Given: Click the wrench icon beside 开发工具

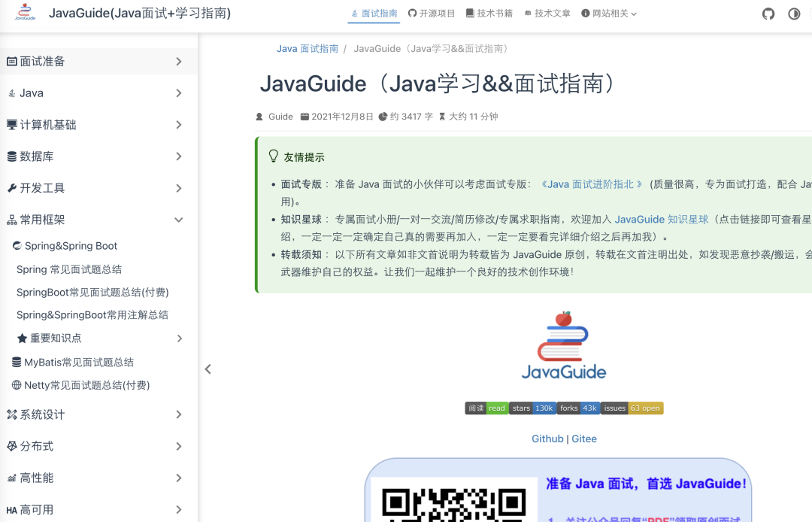Looking at the screenshot, I should click(11, 188).
